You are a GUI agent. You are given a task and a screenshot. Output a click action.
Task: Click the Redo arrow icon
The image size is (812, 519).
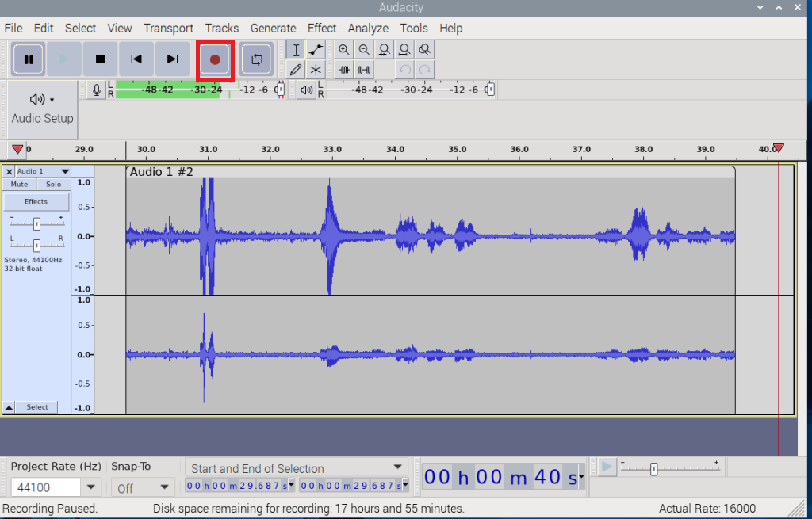click(x=425, y=70)
